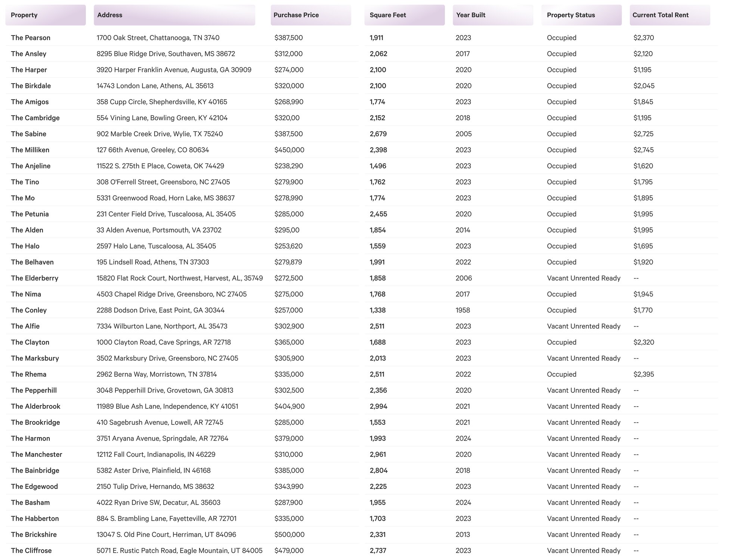Select the $500,000 purchase price cell
Viewport: 736px width, 560px height.
tap(290, 535)
